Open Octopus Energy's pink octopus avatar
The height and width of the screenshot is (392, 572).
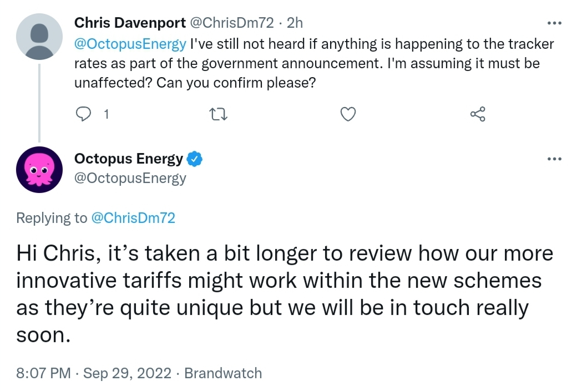39,170
